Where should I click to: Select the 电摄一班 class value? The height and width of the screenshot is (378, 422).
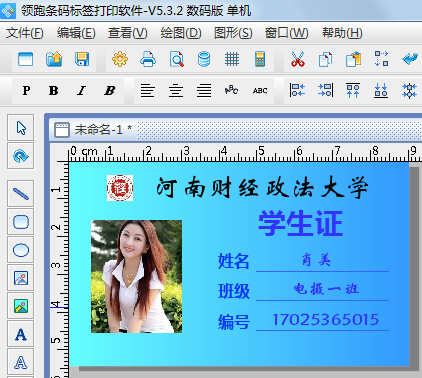[326, 289]
